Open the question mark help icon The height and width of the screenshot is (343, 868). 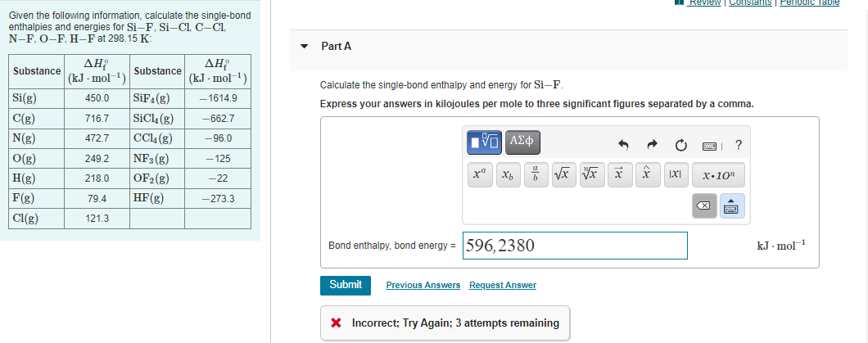[739, 146]
